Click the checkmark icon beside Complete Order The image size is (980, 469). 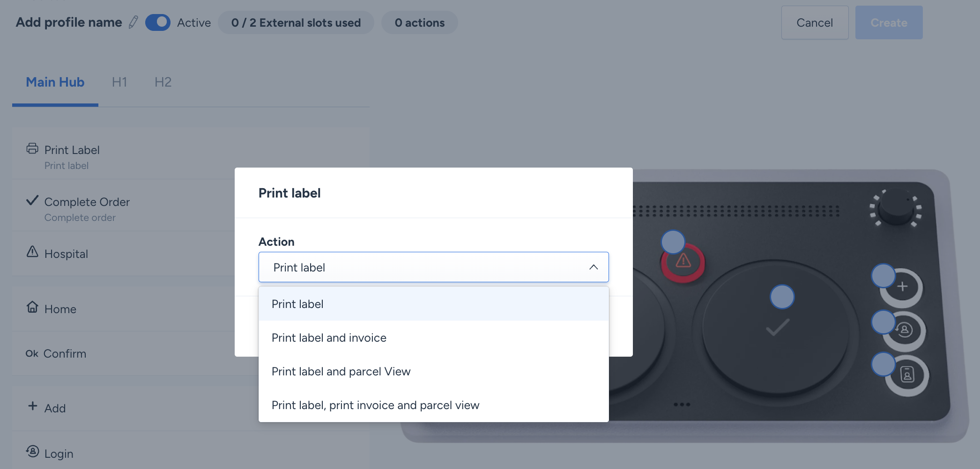(32, 201)
